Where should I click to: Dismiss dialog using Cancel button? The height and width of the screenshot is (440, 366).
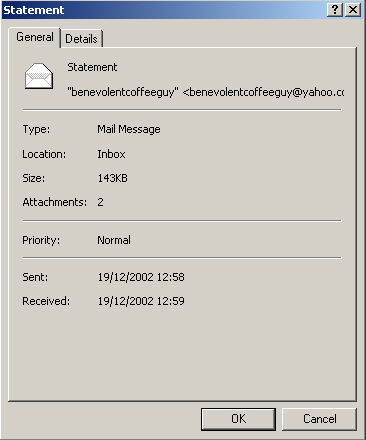tap(319, 419)
